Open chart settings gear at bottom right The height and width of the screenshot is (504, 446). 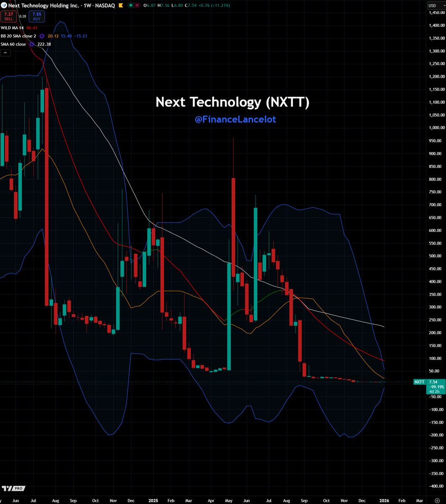(x=436, y=501)
